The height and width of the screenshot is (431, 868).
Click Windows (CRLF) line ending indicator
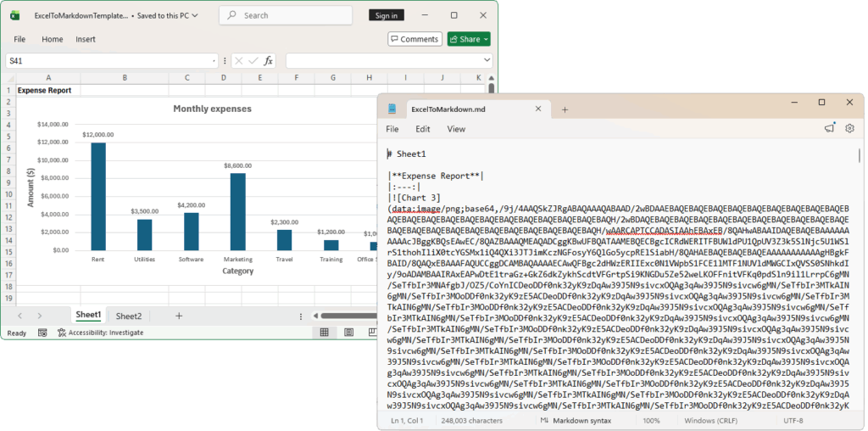[x=710, y=421]
